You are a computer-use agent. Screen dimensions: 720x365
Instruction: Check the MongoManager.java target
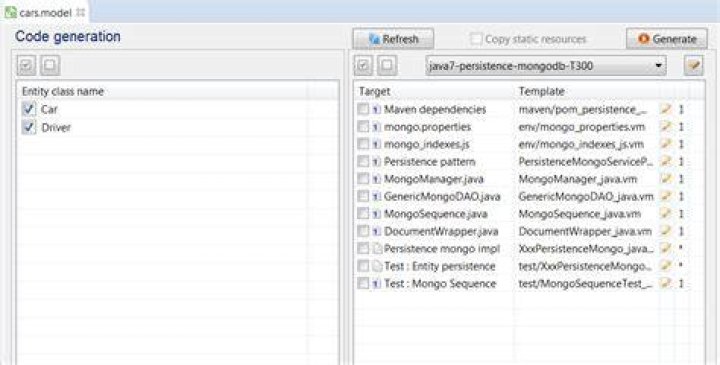[x=363, y=179]
